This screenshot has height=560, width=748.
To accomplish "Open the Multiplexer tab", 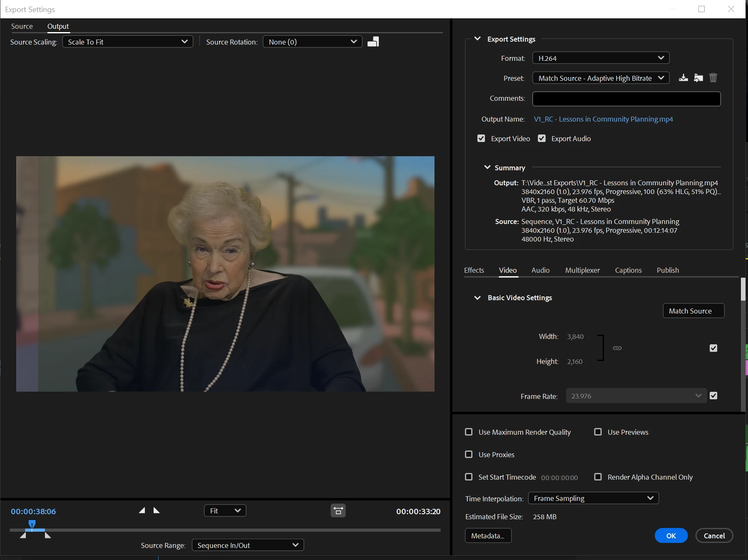I will point(582,270).
